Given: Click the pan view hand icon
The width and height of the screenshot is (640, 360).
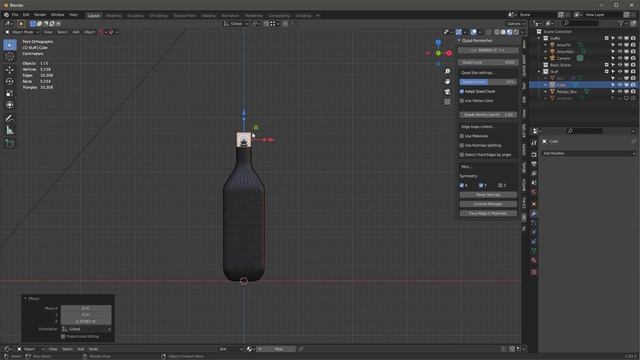Looking at the screenshot, I should click(447, 82).
